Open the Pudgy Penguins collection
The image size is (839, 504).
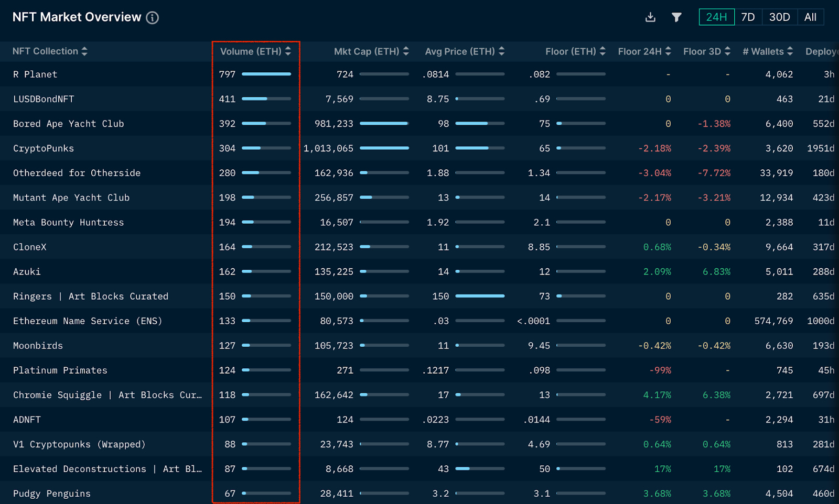[x=52, y=493]
